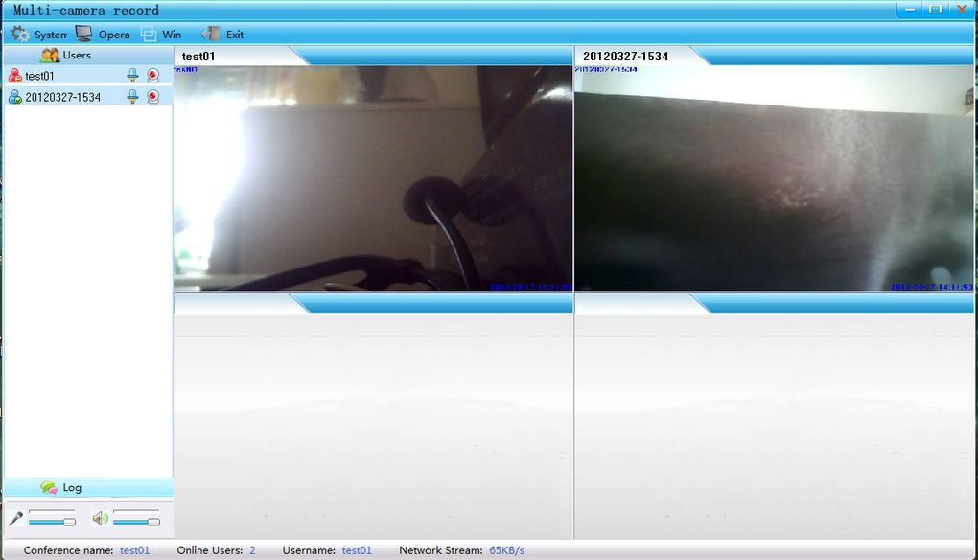Image resolution: width=978 pixels, height=560 pixels.
Task: Open the System menu
Action: (38, 35)
